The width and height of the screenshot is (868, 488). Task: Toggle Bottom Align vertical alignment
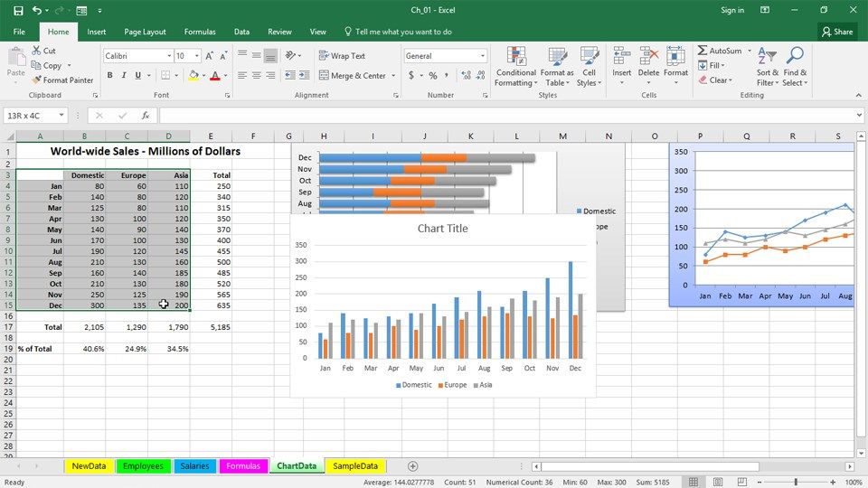tap(270, 55)
